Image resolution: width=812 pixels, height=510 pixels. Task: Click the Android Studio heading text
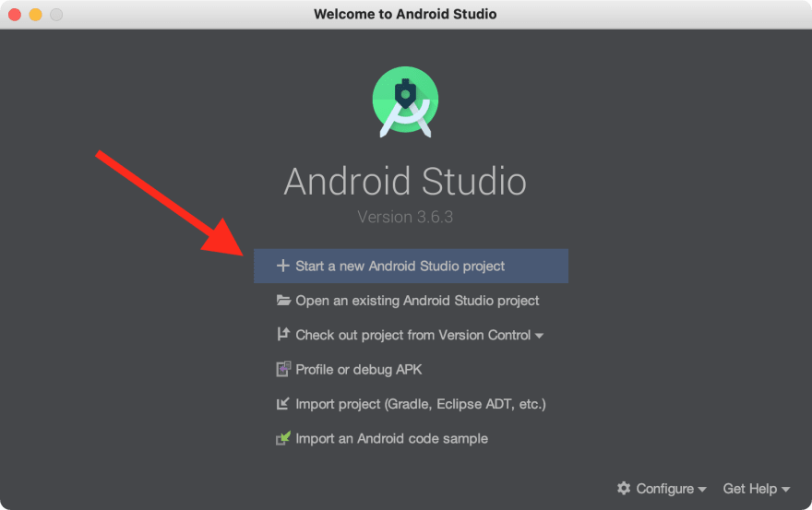click(405, 181)
